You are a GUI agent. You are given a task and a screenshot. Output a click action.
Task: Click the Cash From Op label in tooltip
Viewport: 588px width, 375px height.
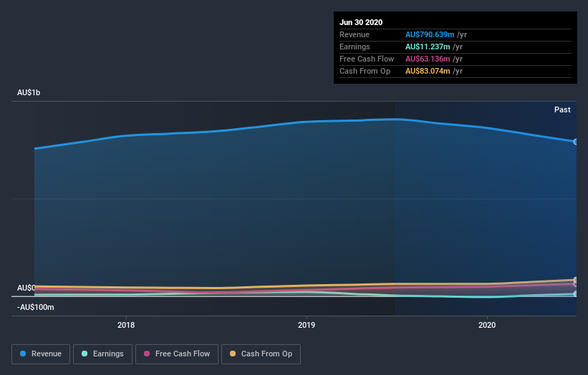[x=365, y=71]
